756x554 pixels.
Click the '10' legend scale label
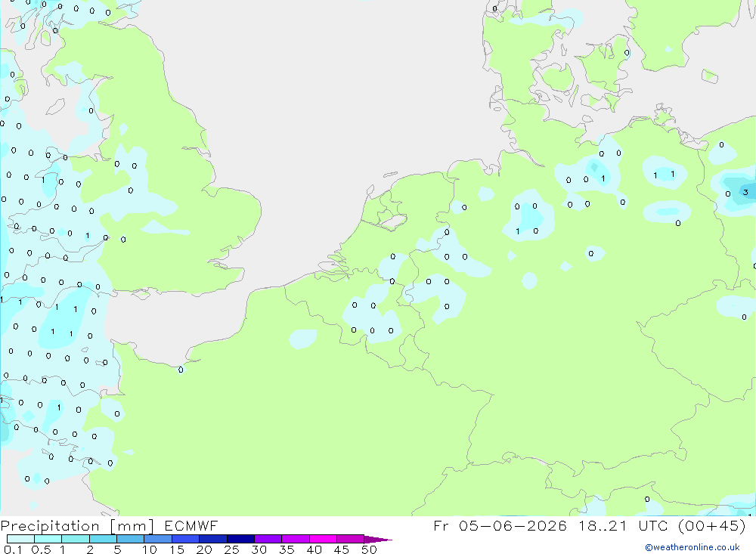tap(150, 549)
